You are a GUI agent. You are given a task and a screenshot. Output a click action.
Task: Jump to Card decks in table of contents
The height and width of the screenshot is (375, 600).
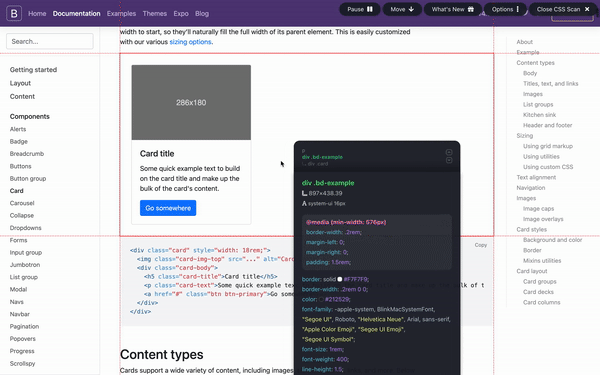538,292
